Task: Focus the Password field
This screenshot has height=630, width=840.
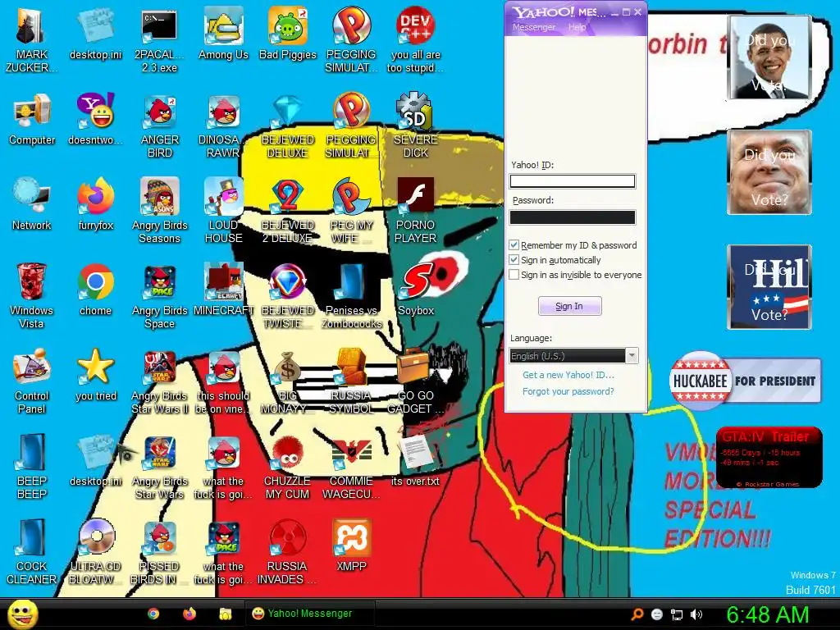Action: pyautogui.click(x=572, y=217)
